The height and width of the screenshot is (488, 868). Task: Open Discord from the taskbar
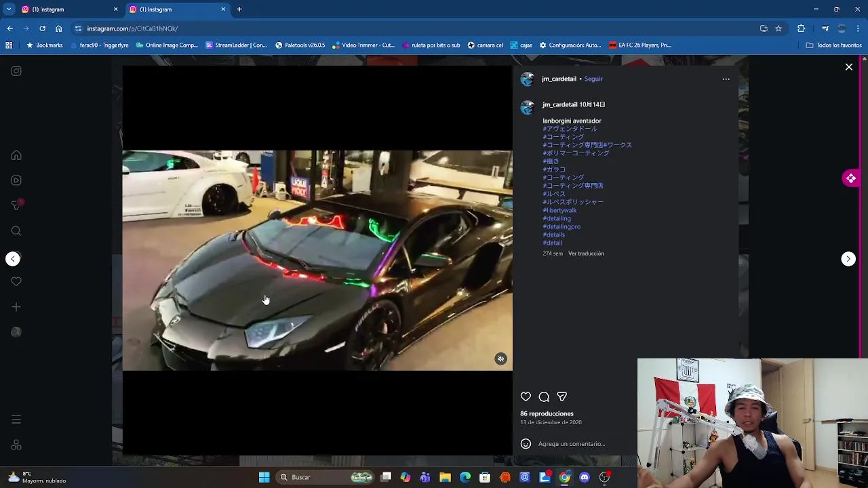pos(585,477)
